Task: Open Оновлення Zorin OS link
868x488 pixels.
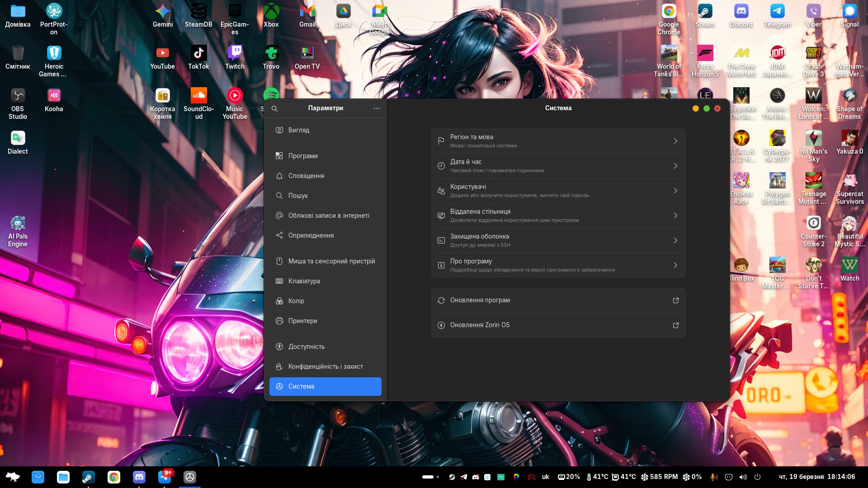Action: point(558,325)
